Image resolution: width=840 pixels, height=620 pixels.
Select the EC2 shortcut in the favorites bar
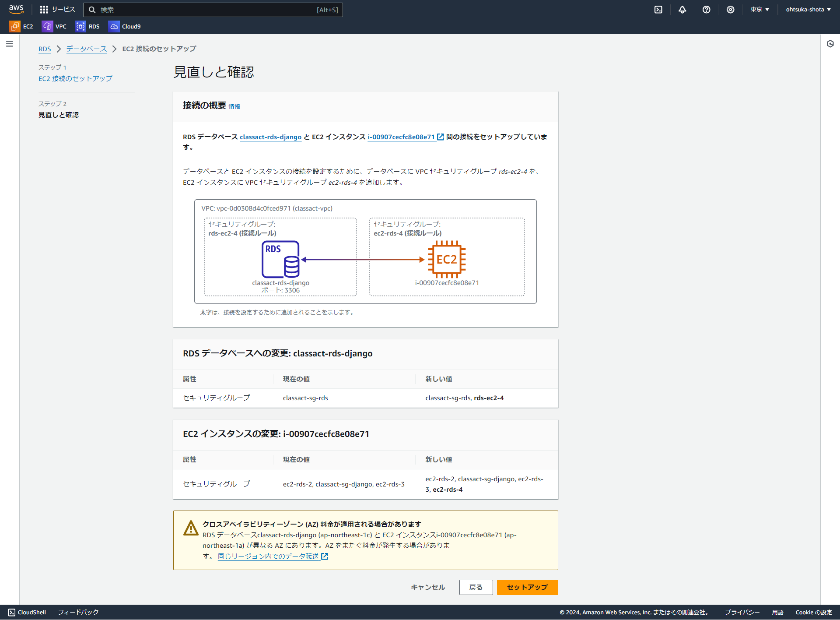[21, 26]
